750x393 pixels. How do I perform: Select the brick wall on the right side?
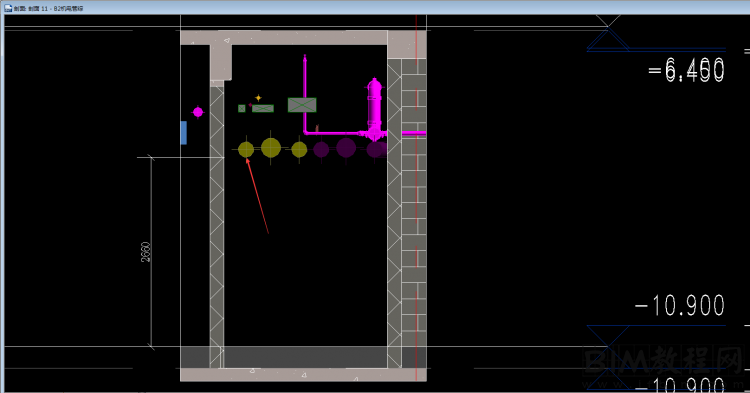coord(414,213)
